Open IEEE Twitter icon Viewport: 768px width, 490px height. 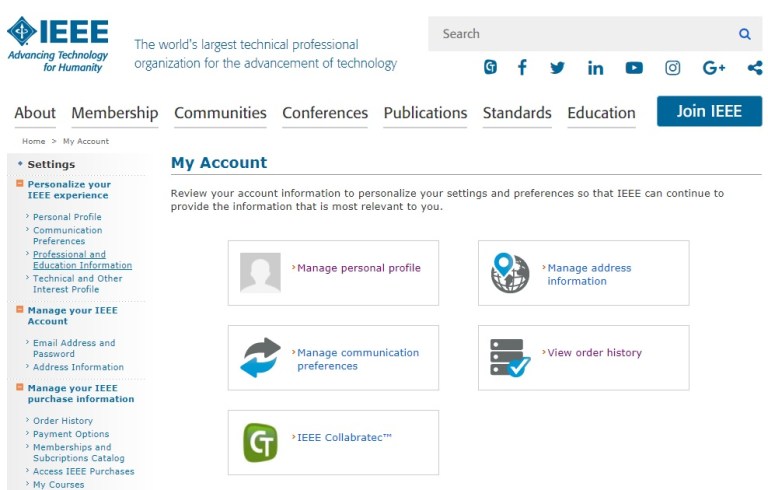coord(557,67)
